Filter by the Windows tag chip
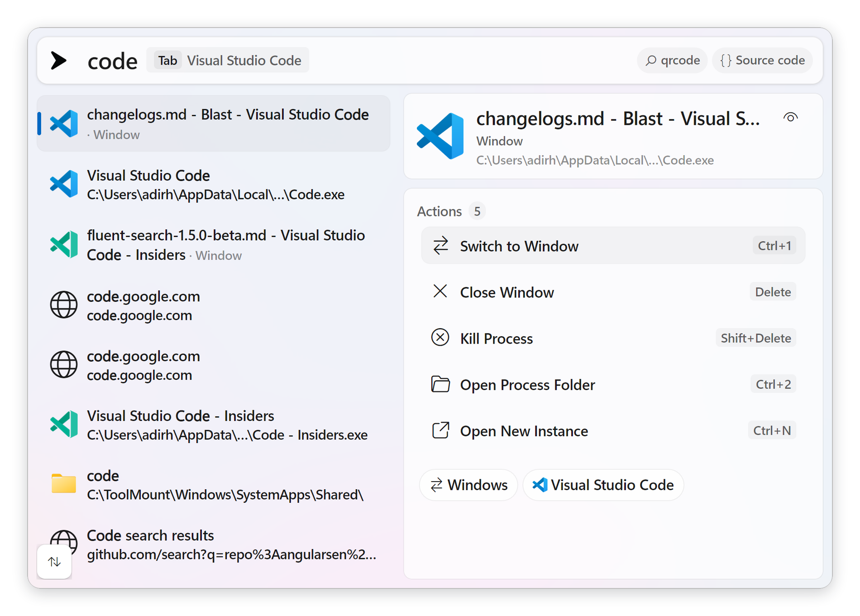860x616 pixels. tap(468, 485)
